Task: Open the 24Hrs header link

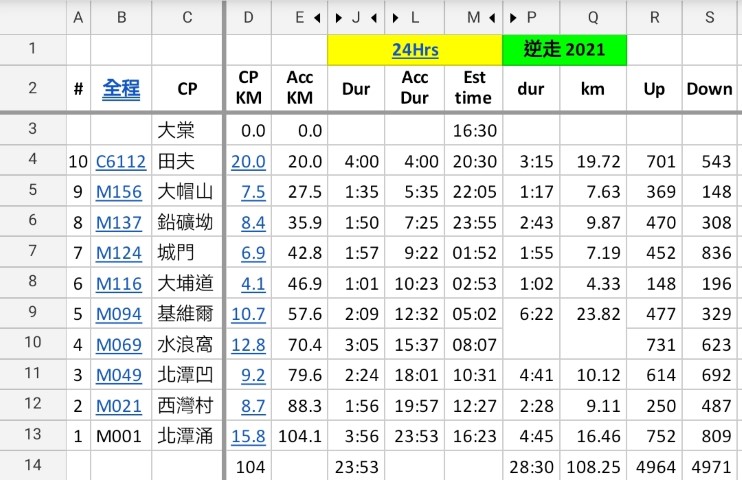Action: click(x=415, y=50)
